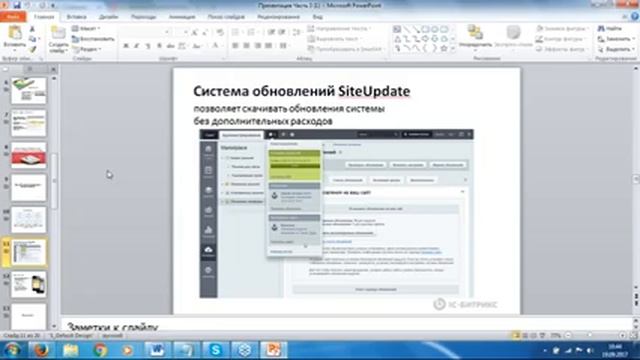This screenshot has height=360, width=640.
Task: Click the Reset (Восстановить) slide button
Action: pos(93,39)
